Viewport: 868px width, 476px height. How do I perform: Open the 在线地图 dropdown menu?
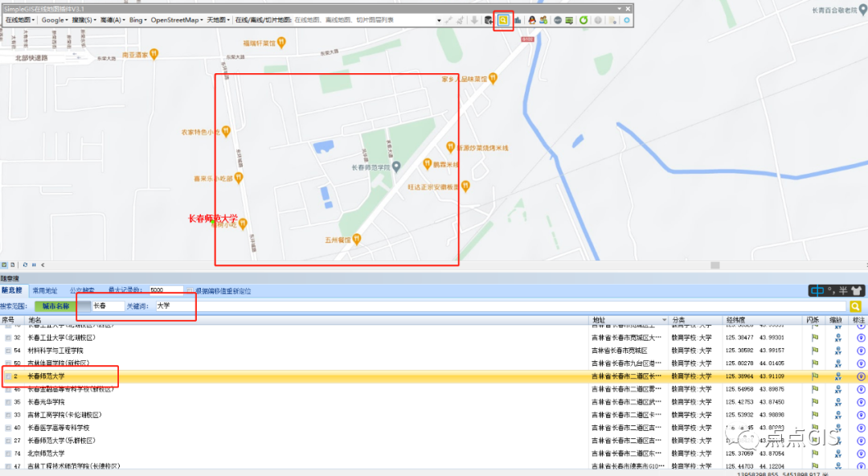click(x=20, y=20)
